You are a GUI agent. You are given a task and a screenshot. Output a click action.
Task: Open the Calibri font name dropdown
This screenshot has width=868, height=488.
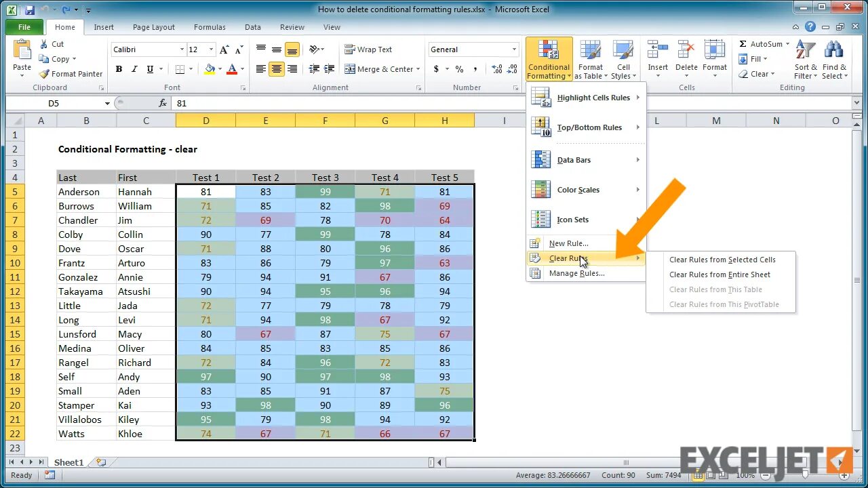click(182, 49)
